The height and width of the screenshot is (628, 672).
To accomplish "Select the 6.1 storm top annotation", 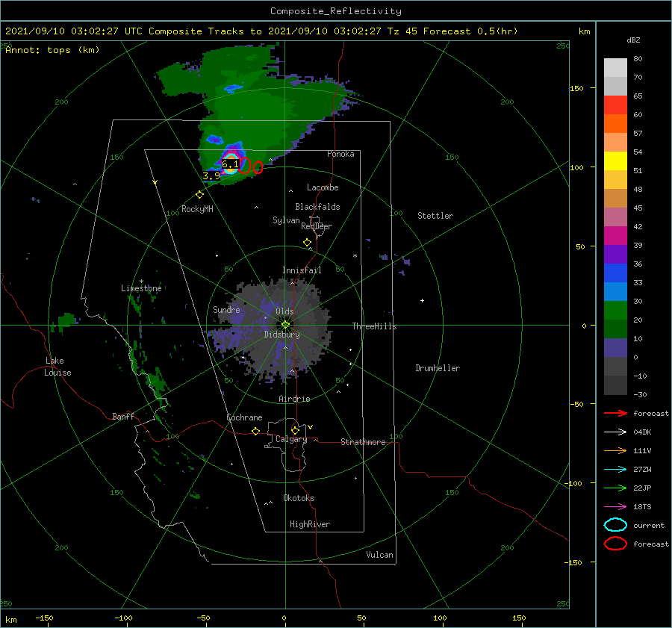I will 230,164.
